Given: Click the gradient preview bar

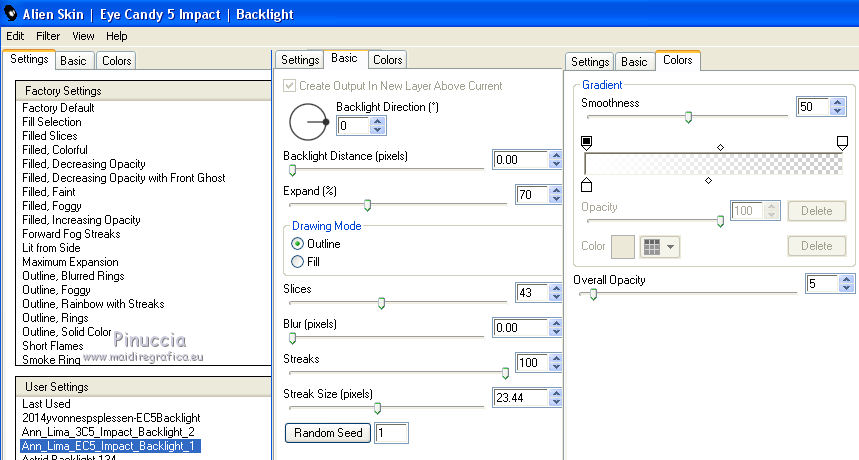Looking at the screenshot, I should (714, 164).
